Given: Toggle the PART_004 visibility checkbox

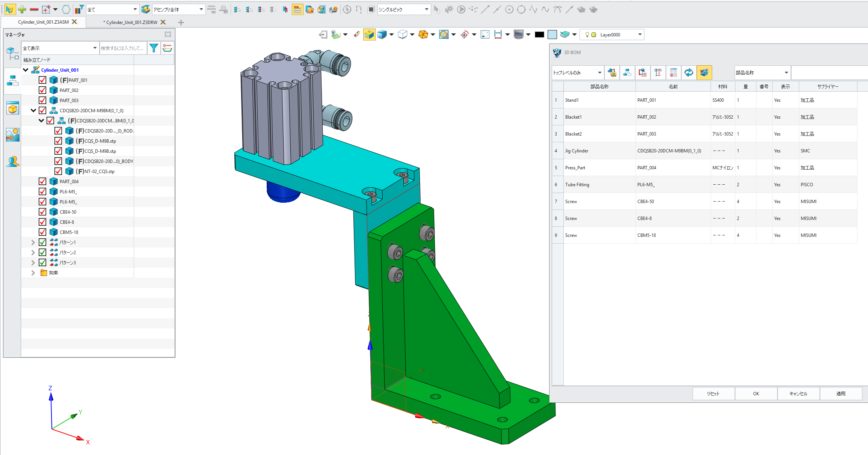Looking at the screenshot, I should tap(42, 181).
